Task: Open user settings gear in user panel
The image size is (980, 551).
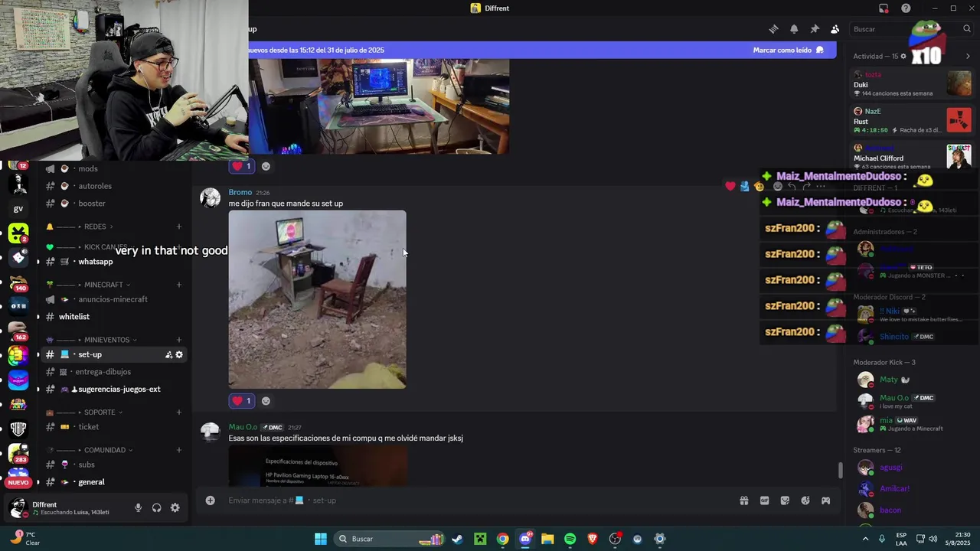Action: (x=175, y=507)
